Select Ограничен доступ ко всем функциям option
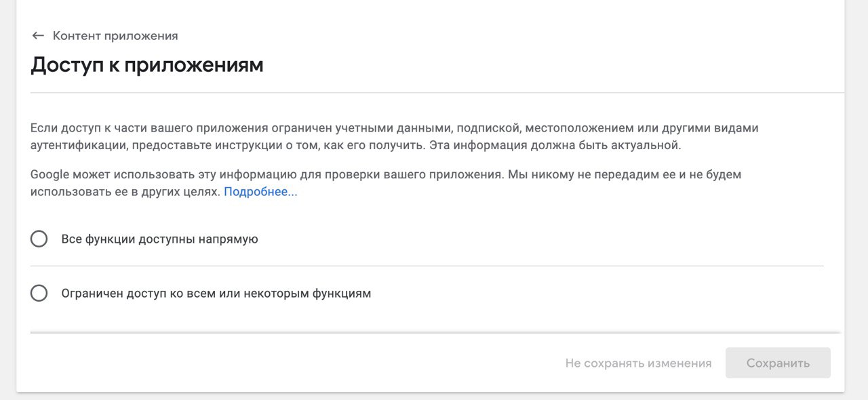 39,293
